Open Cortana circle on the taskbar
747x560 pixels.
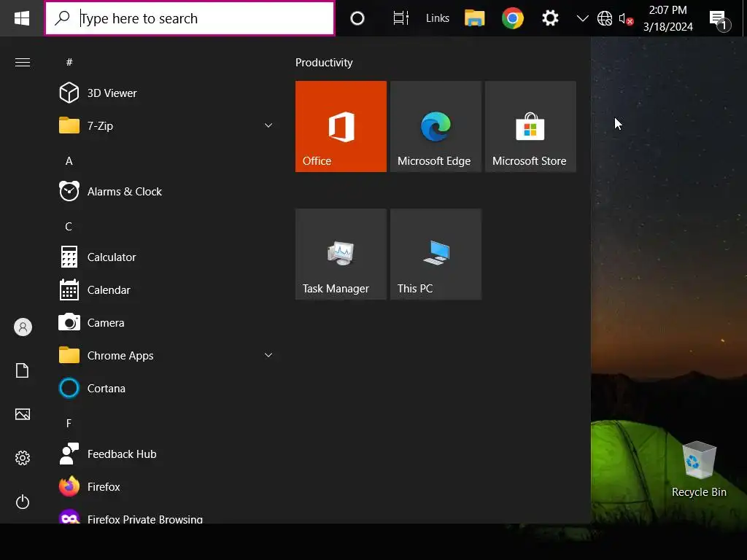pyautogui.click(x=357, y=18)
